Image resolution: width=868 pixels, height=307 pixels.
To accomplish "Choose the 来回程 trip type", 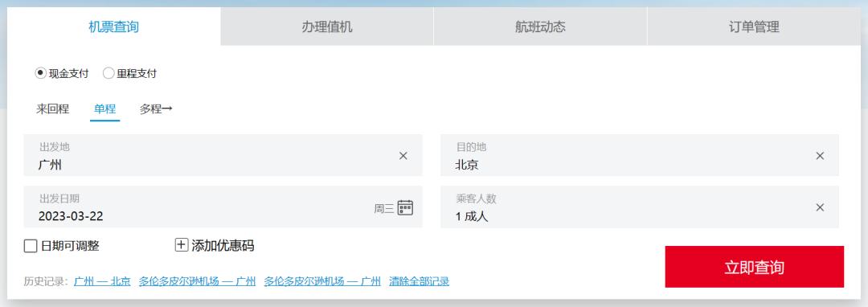I will (52, 109).
